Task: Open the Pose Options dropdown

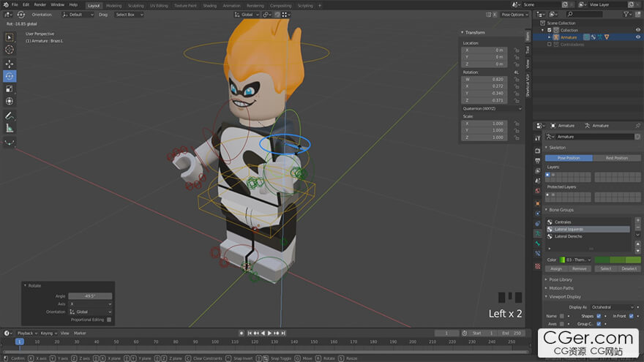Action: pyautogui.click(x=514, y=15)
